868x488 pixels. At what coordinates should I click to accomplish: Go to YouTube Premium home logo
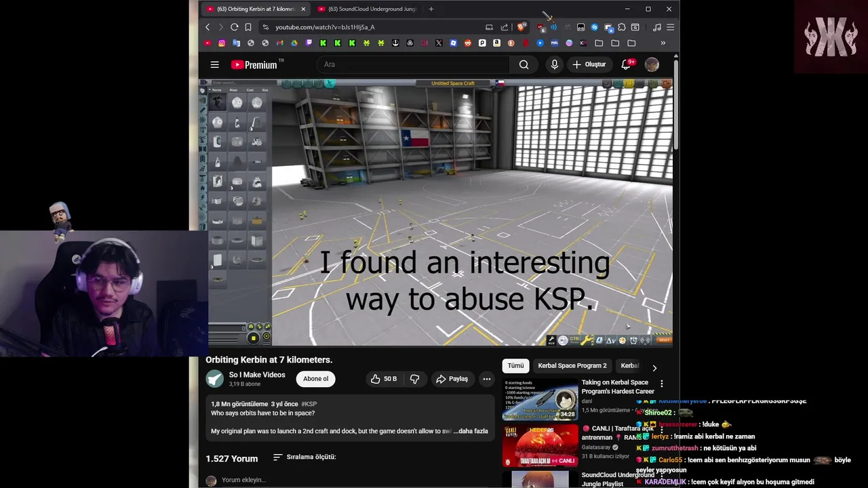click(254, 64)
